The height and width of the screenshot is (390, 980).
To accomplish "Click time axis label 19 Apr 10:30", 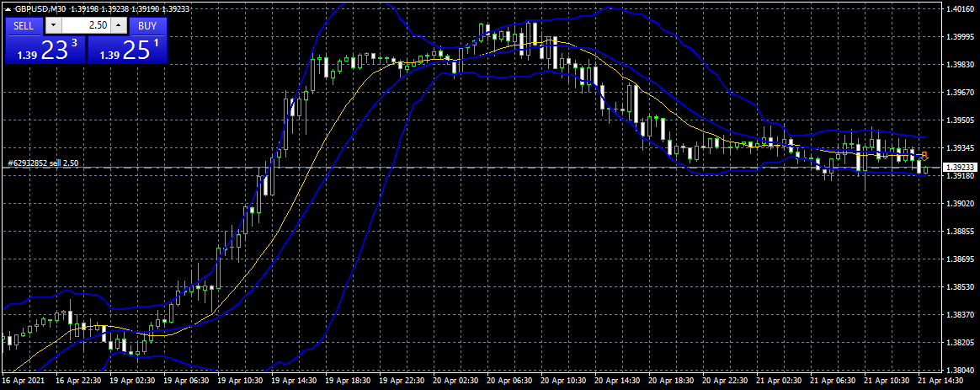I will tap(238, 380).
